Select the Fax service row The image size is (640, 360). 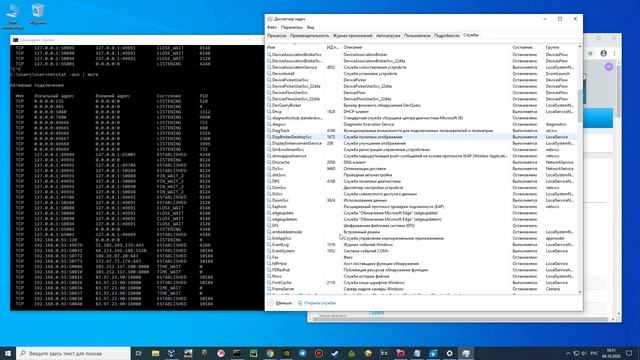tap(421, 257)
